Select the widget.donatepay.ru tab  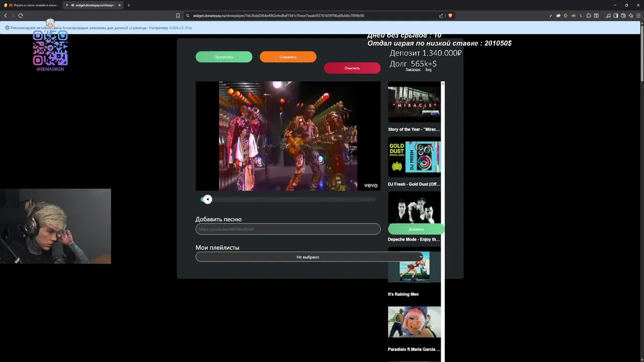tap(94, 5)
